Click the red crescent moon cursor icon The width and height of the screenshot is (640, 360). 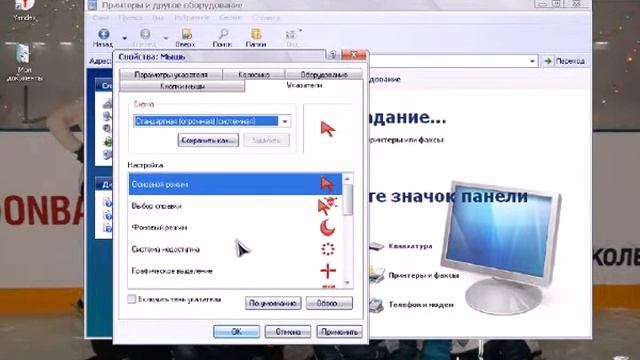327,228
